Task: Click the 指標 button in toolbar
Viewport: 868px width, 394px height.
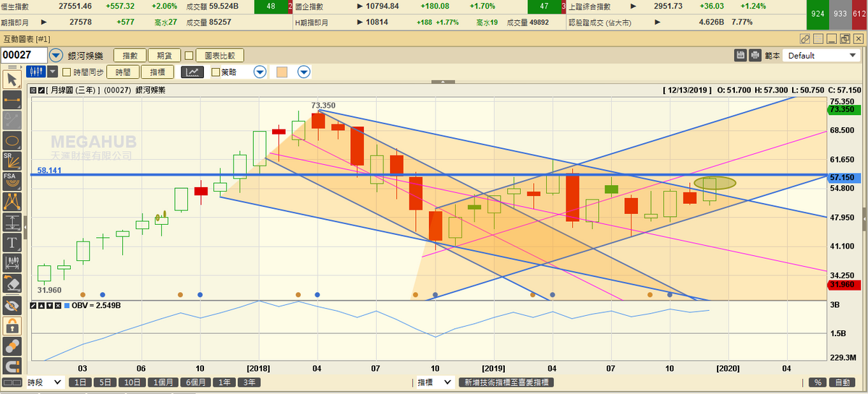Action: coord(158,72)
